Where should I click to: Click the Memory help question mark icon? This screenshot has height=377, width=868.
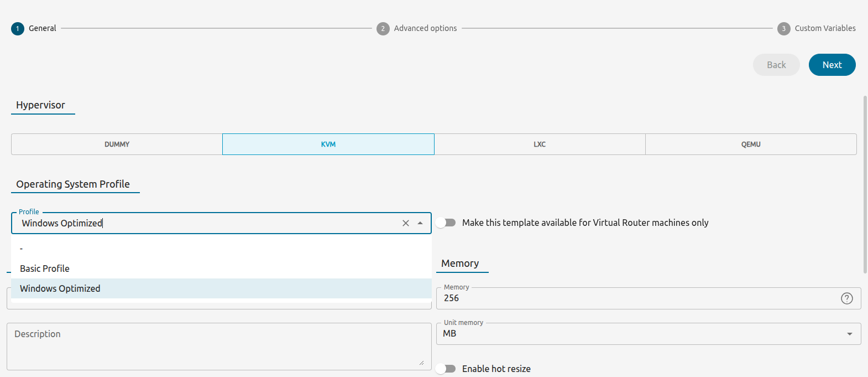846,298
